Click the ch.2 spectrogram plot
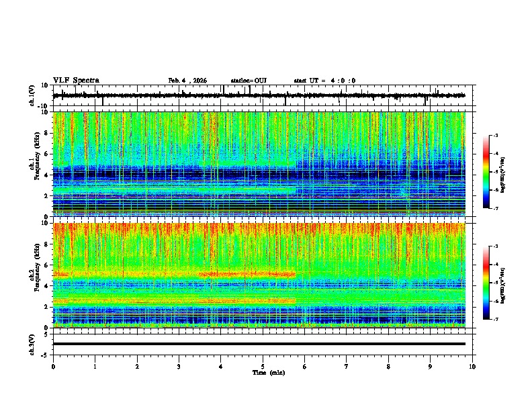This screenshot has height=411, width=532. pyautogui.click(x=259, y=275)
